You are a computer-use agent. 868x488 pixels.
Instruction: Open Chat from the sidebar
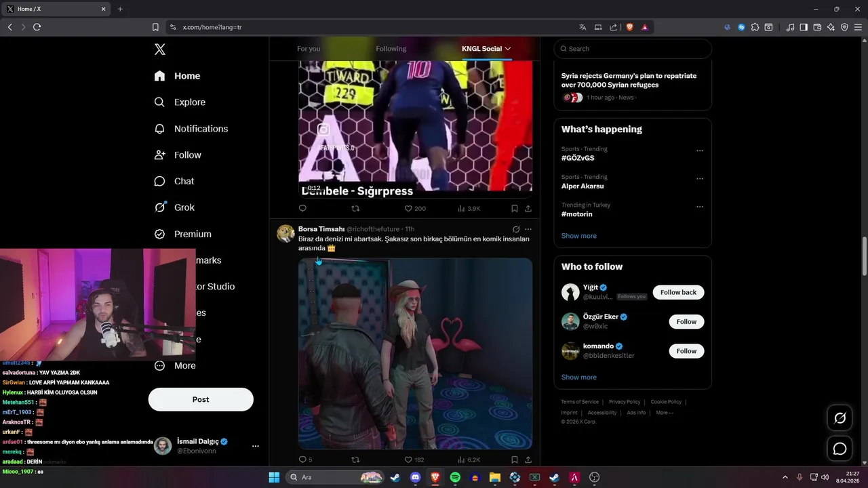click(x=174, y=182)
